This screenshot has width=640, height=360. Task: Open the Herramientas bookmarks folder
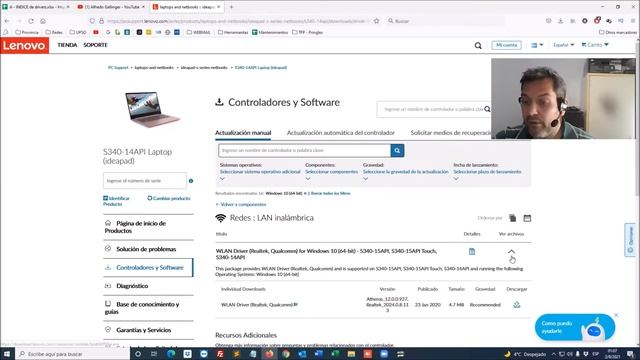click(x=233, y=32)
